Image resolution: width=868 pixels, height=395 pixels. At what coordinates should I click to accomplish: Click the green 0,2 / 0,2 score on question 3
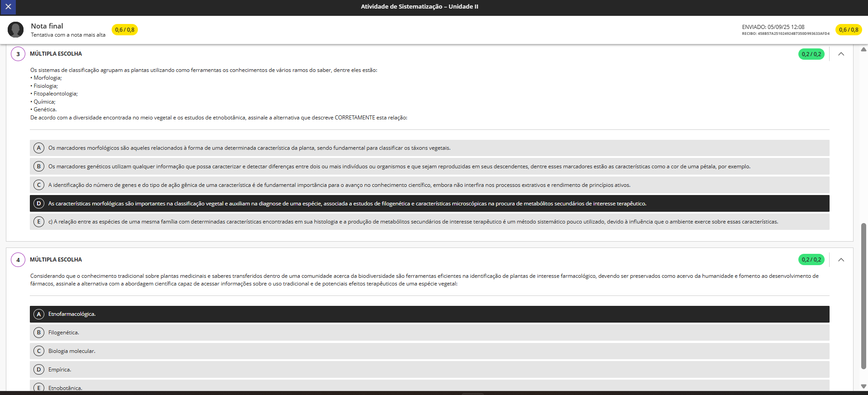pyautogui.click(x=811, y=54)
